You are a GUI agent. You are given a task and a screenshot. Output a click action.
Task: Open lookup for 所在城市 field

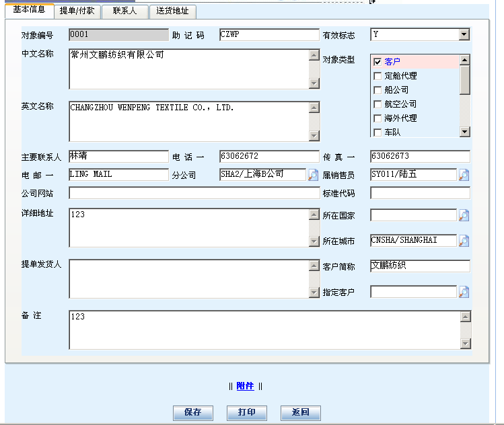pyautogui.click(x=464, y=241)
